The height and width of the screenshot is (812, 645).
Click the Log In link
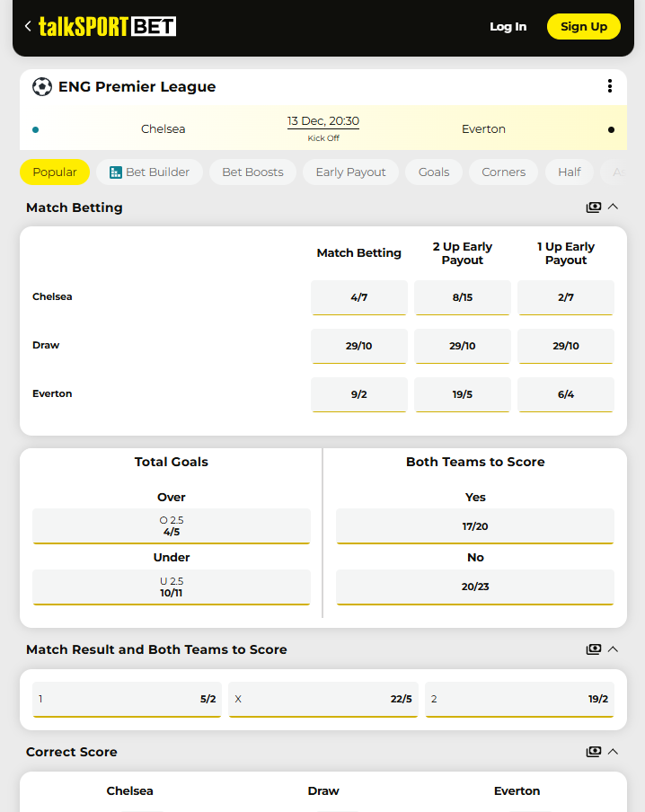tap(508, 26)
